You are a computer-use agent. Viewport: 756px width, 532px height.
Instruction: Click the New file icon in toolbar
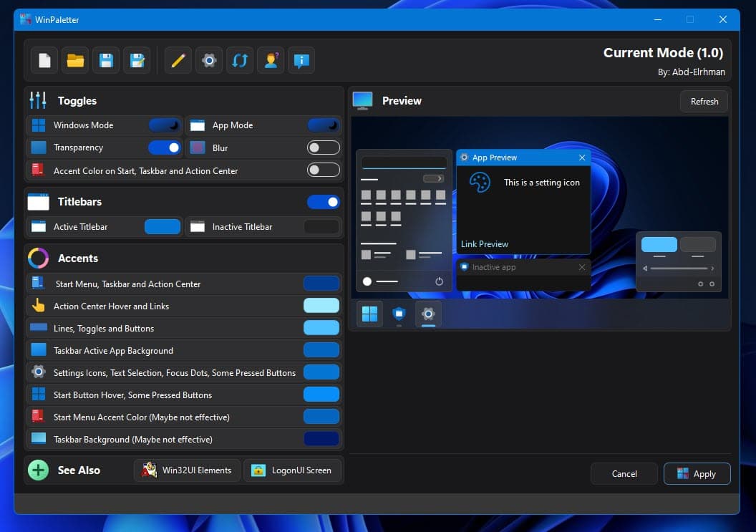44,61
